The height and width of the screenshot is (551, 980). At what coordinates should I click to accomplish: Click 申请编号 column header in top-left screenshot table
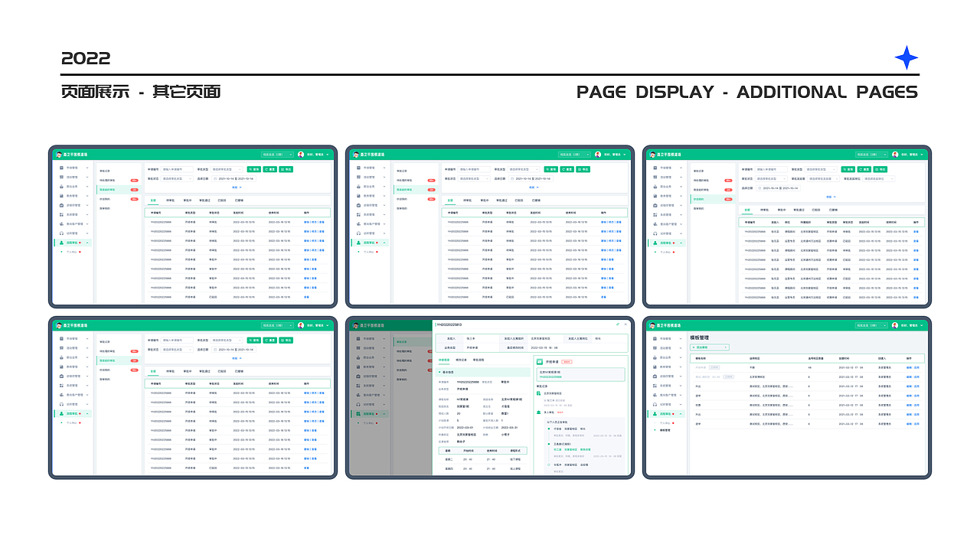(x=155, y=213)
